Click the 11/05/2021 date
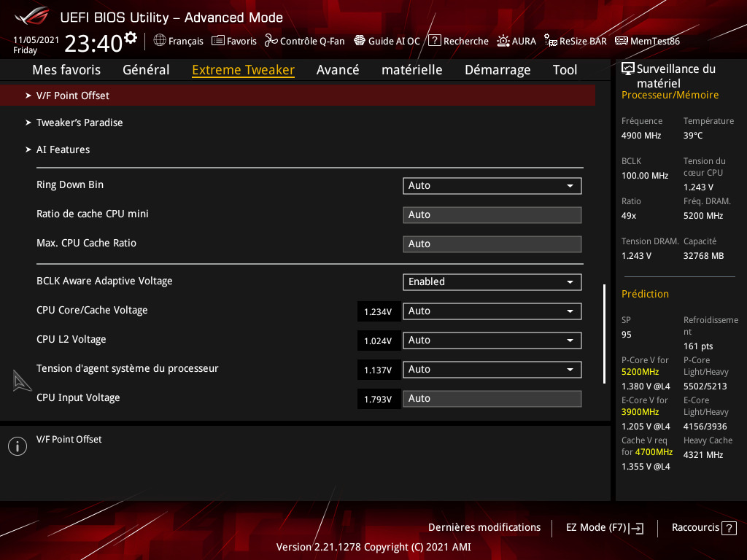Screen dimensions: 747x560 coord(36,40)
